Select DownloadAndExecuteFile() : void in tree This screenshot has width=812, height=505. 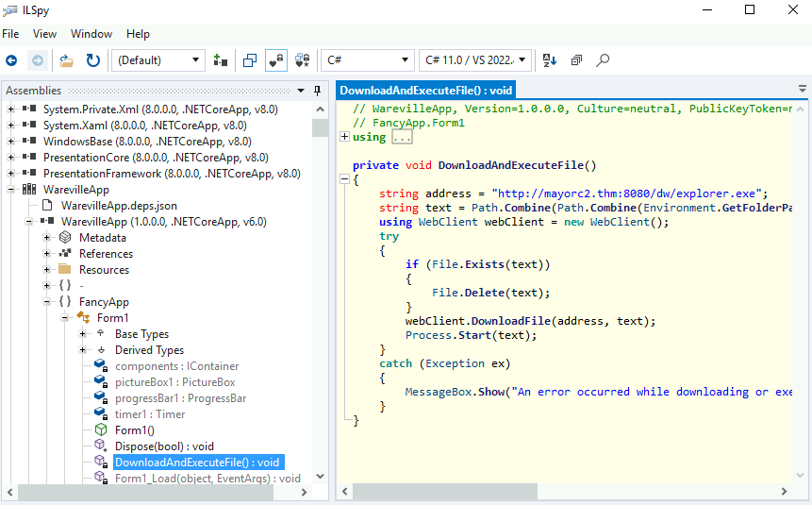199,463
